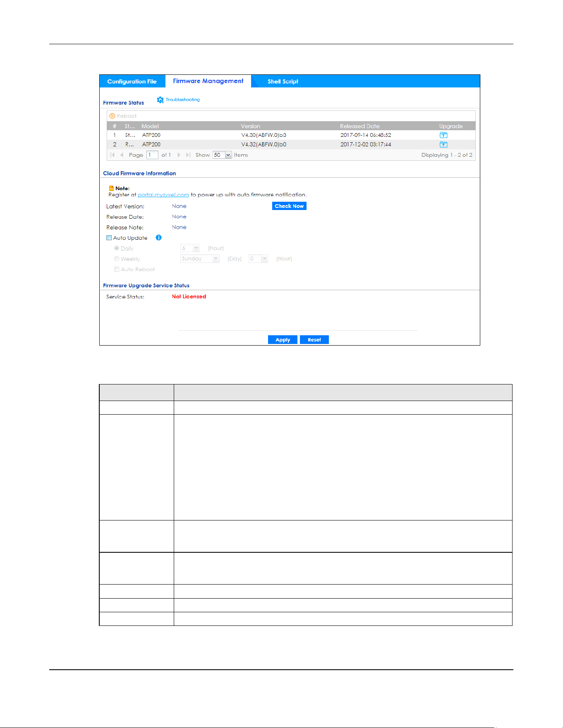Select version V4.32(ABFW.0)b0 cell
Screen dimensions: 563x728
click(264, 145)
